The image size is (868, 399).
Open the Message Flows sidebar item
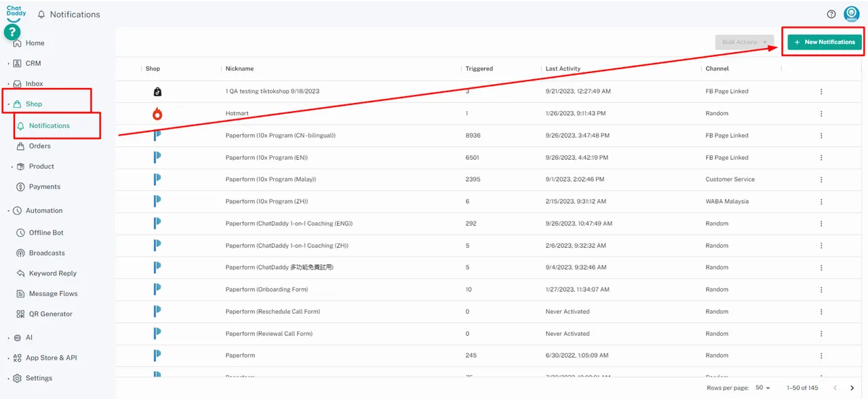(x=53, y=293)
